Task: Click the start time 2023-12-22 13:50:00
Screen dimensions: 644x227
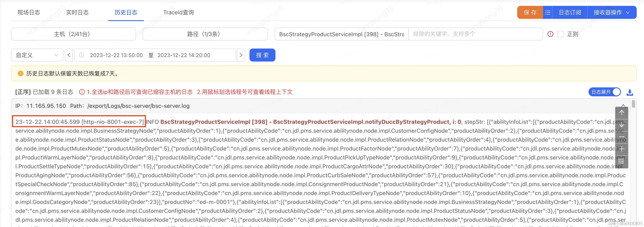Action: [116, 55]
